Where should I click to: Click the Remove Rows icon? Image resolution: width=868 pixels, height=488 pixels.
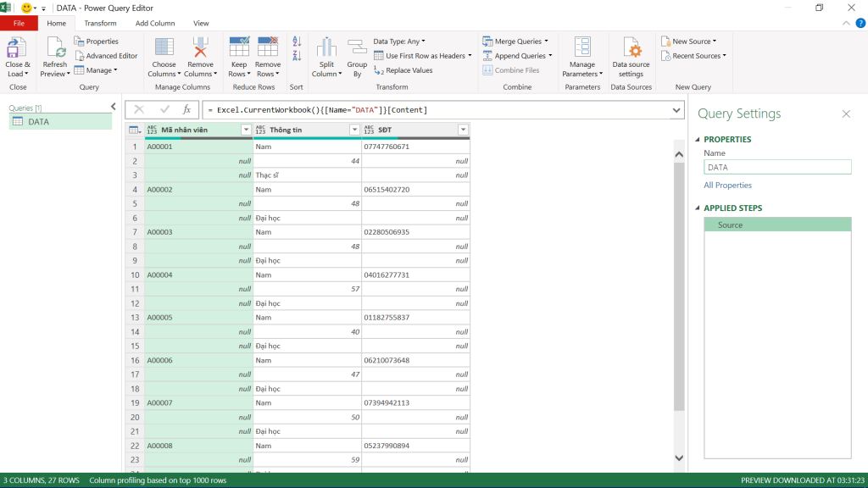point(268,47)
